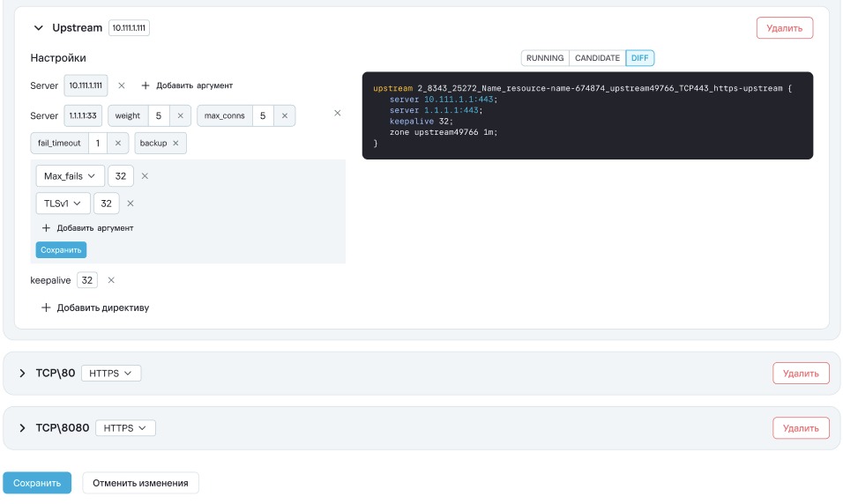Viewport: 843px width, 504px height.
Task: Delete the Upstream block with Удалить
Action: (785, 28)
